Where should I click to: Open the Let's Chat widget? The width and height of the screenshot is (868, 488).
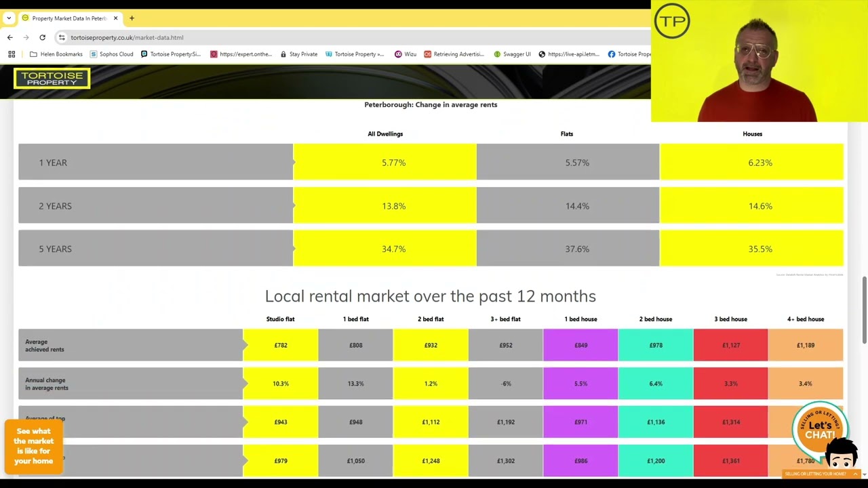(x=820, y=430)
